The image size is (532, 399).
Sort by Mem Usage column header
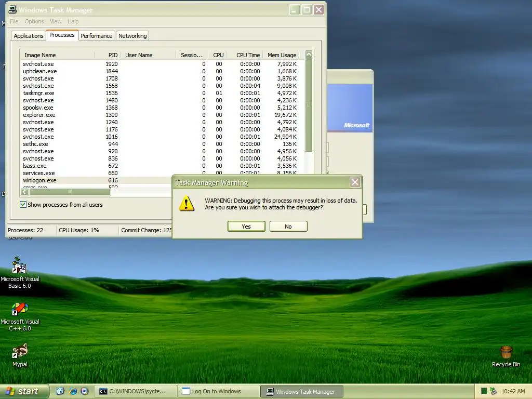pyautogui.click(x=281, y=55)
